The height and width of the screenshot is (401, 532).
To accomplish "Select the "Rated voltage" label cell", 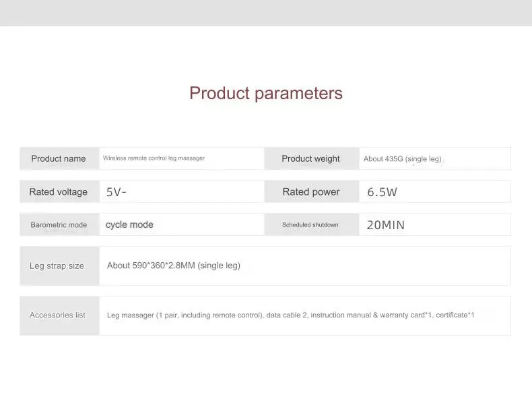I will pos(59,192).
